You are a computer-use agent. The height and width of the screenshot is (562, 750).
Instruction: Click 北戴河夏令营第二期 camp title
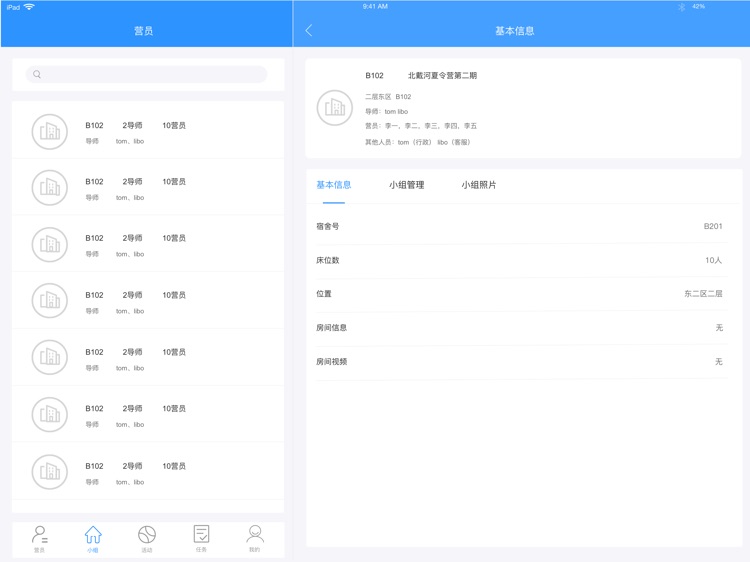click(442, 76)
